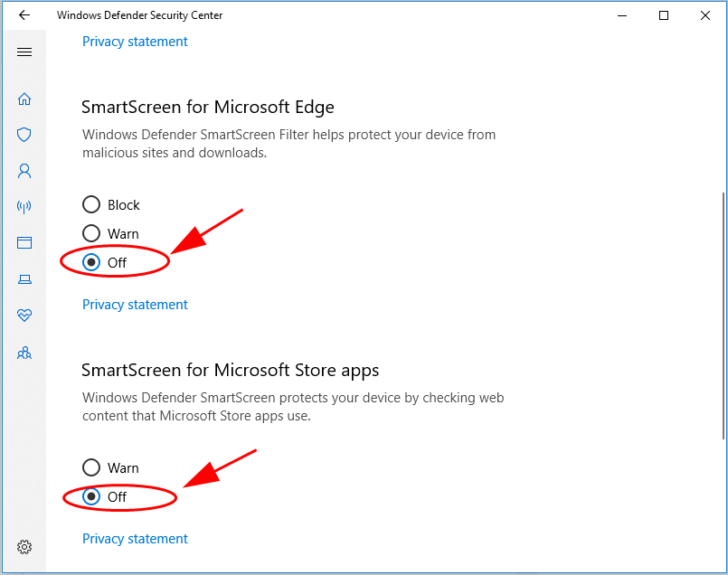The width and height of the screenshot is (728, 575).
Task: Open Family options icon
Action: click(x=24, y=353)
